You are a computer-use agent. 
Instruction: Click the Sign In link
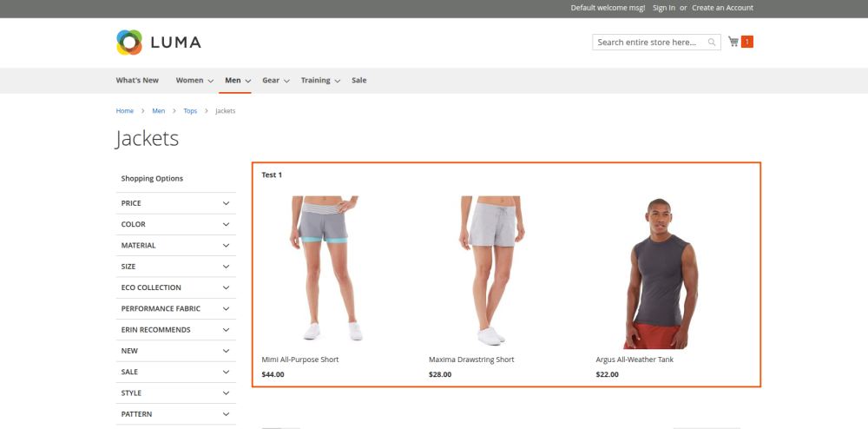pyautogui.click(x=663, y=8)
